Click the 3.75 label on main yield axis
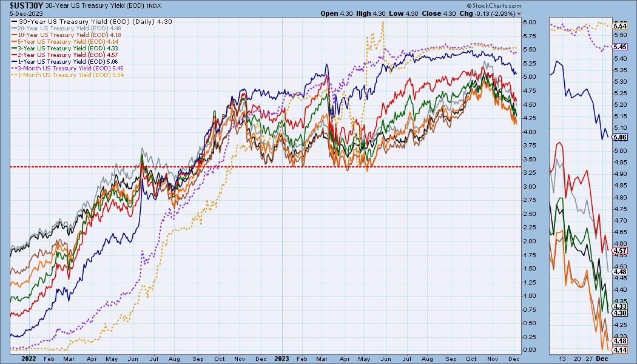Screen dimensions: 637x364 [530, 146]
